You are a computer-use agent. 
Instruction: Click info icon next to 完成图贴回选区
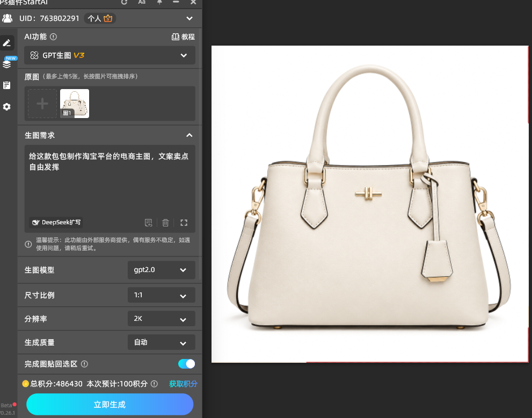coord(85,364)
